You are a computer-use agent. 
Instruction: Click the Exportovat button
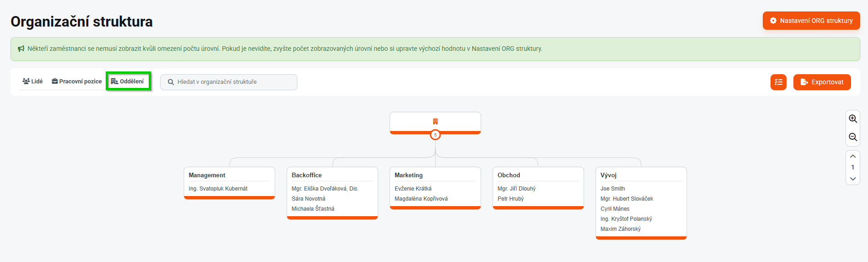click(822, 82)
